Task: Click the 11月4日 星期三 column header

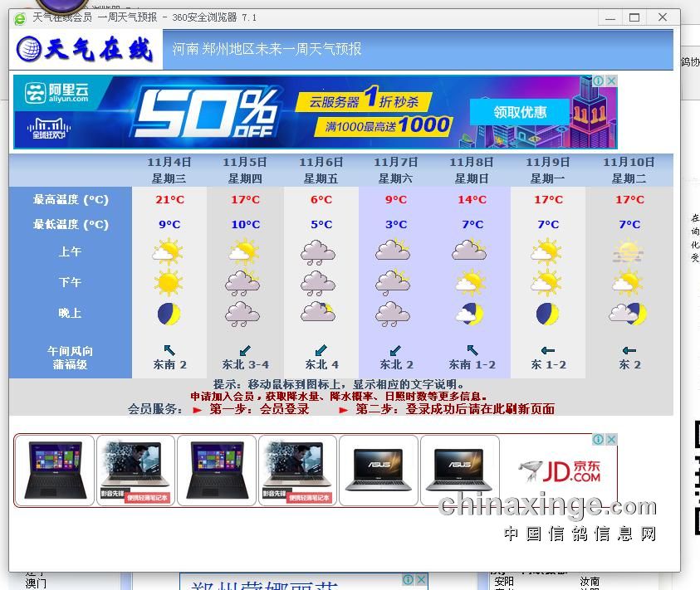Action: pyautogui.click(x=169, y=170)
